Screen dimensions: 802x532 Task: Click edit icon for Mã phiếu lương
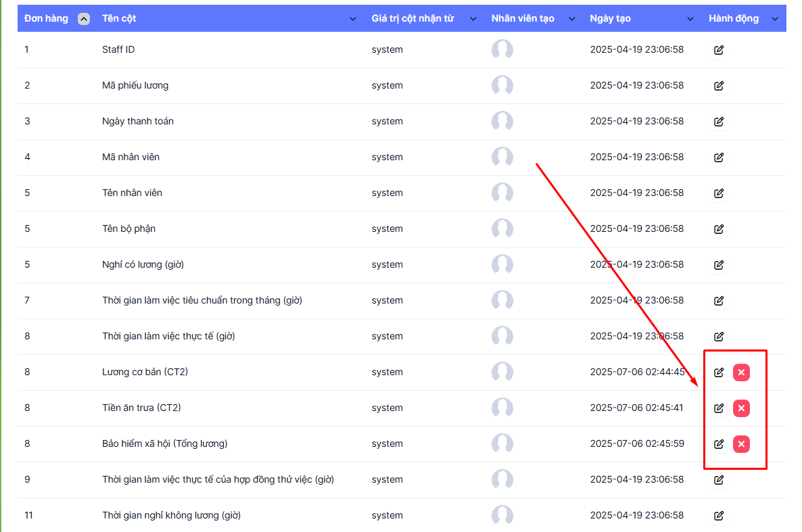pos(719,86)
